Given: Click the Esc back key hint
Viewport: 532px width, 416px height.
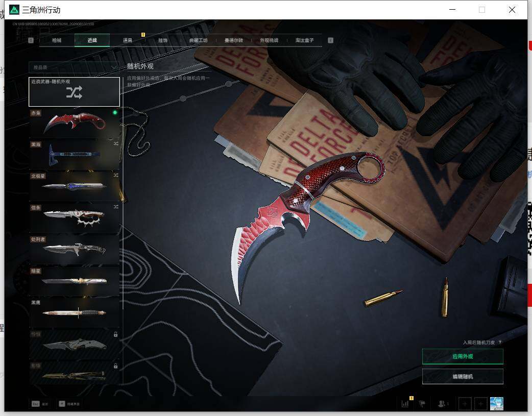Looking at the screenshot, I should (40, 404).
